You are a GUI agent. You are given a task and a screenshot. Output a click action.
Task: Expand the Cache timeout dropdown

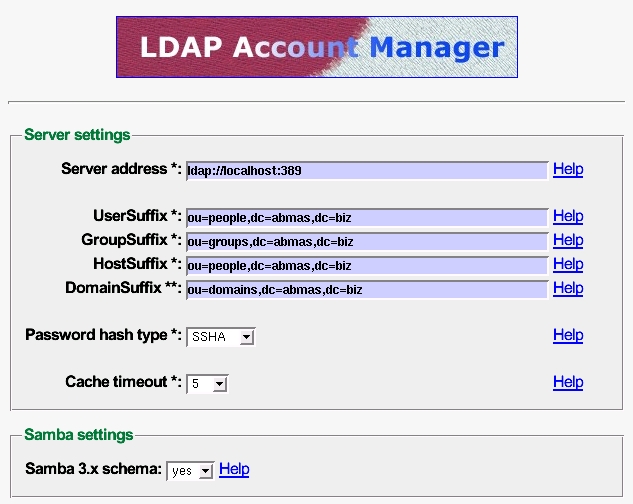tap(208, 383)
